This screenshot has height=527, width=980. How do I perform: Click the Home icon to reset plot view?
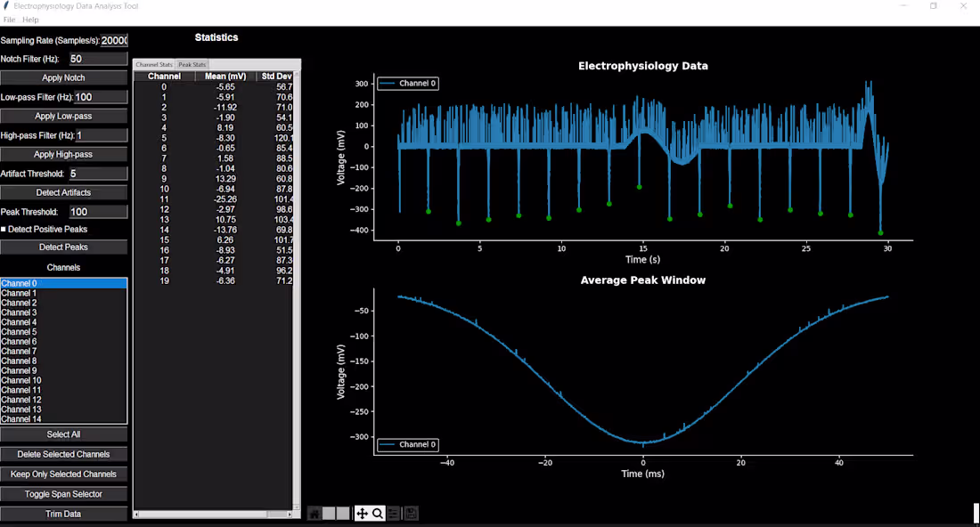click(x=314, y=513)
